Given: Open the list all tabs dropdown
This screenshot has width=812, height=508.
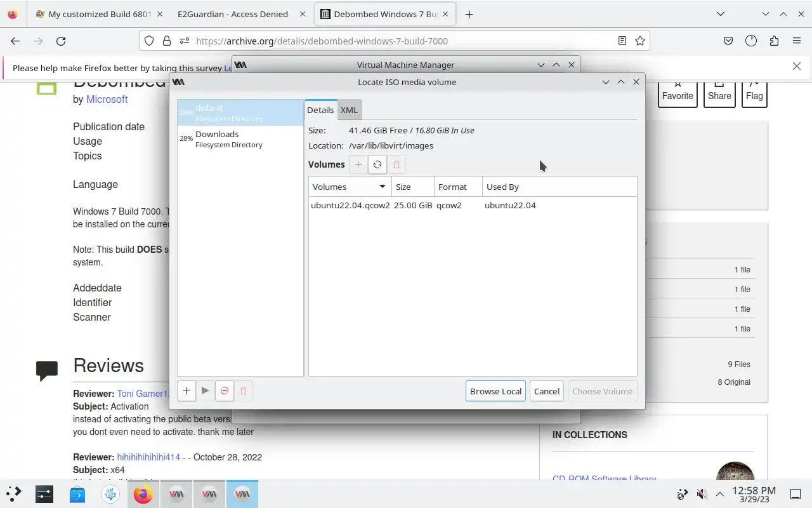Looking at the screenshot, I should point(721,14).
